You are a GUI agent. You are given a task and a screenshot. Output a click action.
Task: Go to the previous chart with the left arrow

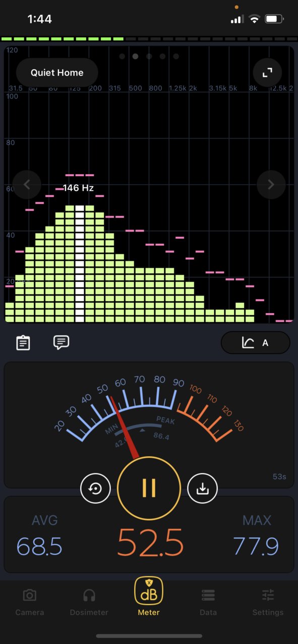coord(27,185)
